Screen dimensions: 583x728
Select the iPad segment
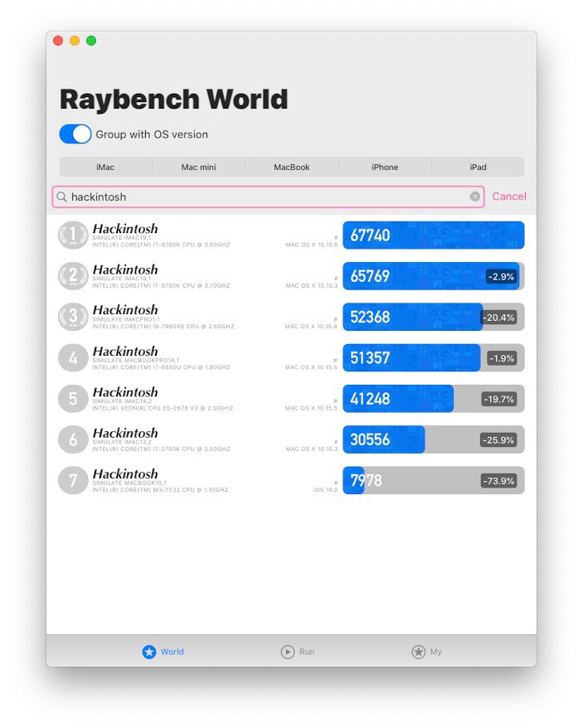point(478,167)
